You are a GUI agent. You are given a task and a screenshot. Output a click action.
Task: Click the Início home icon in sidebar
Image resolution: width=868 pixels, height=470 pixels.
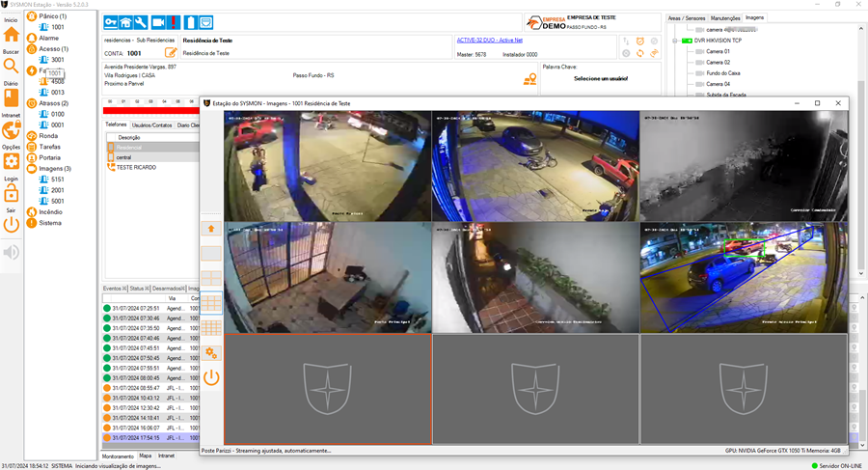coord(11,34)
